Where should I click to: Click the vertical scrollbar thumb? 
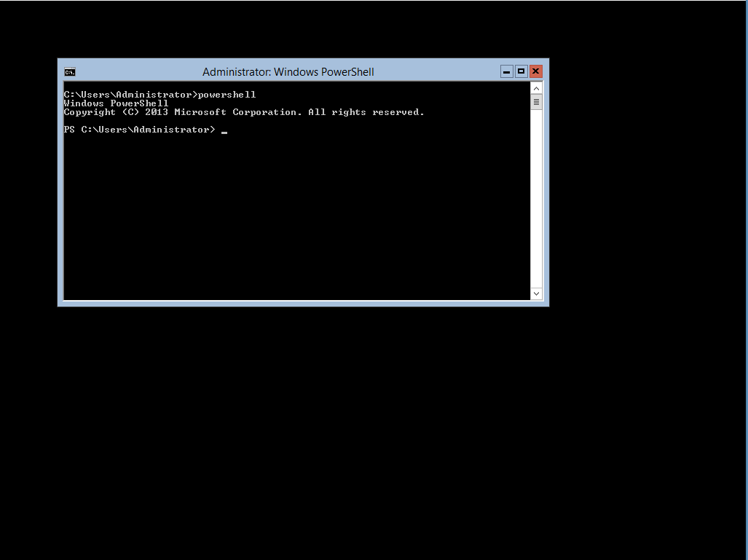(536, 102)
